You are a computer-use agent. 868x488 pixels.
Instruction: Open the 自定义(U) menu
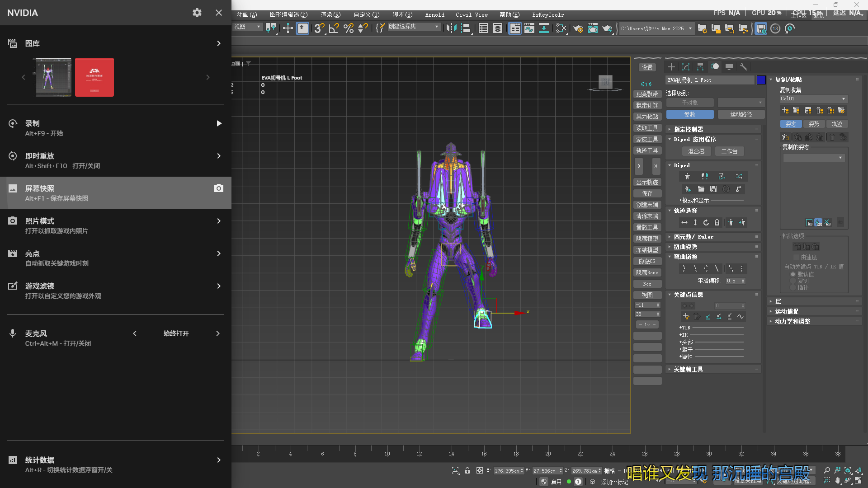tap(366, 14)
